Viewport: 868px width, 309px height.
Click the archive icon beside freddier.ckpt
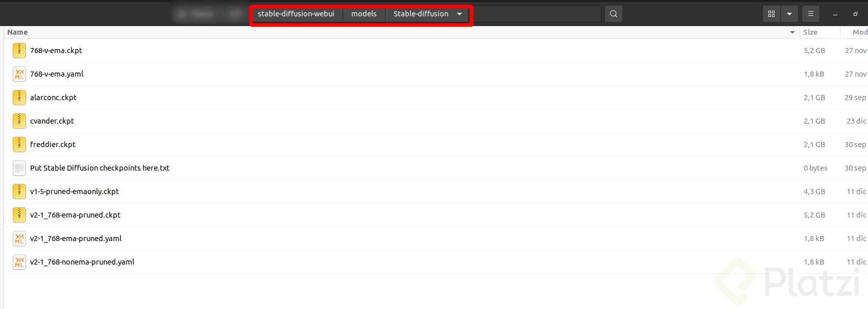(19, 145)
